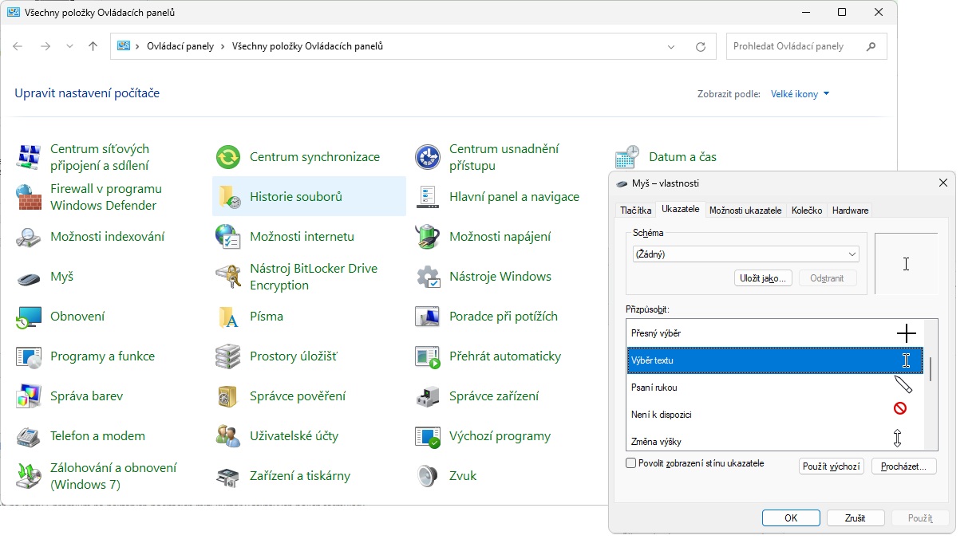Switch to the Možnosti ukazatele tab
Viewport: 980px width, 551px height.
(x=745, y=211)
